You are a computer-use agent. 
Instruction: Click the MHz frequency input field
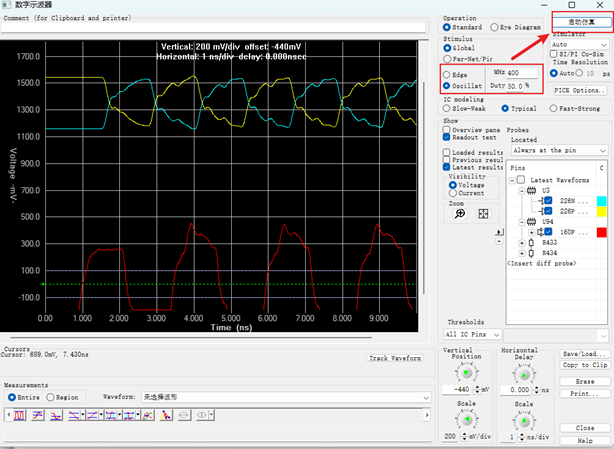click(x=522, y=73)
